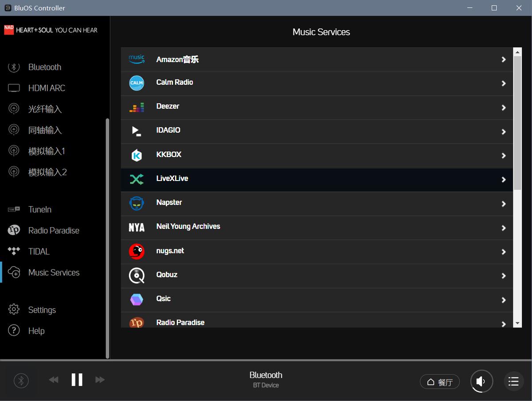Click the Amazon music logo
The height and width of the screenshot is (401, 532).
click(x=137, y=59)
